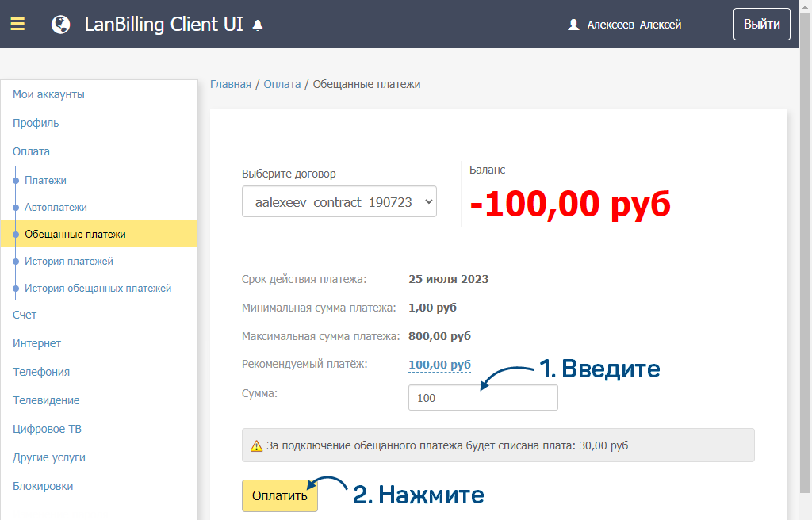Image resolution: width=812 pixels, height=520 pixels.
Task: Focus the Сумма input field
Action: 483,398
